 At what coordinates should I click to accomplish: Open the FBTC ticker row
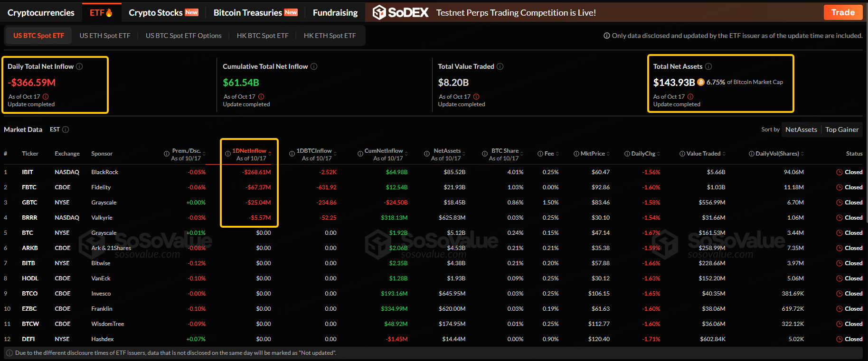point(29,187)
